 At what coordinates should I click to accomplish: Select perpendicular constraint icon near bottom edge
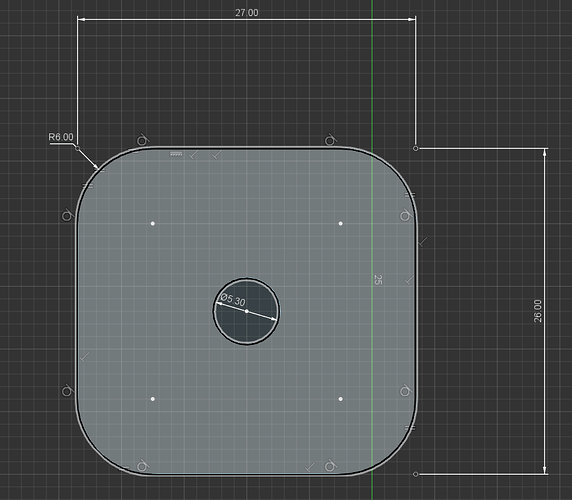(310, 467)
